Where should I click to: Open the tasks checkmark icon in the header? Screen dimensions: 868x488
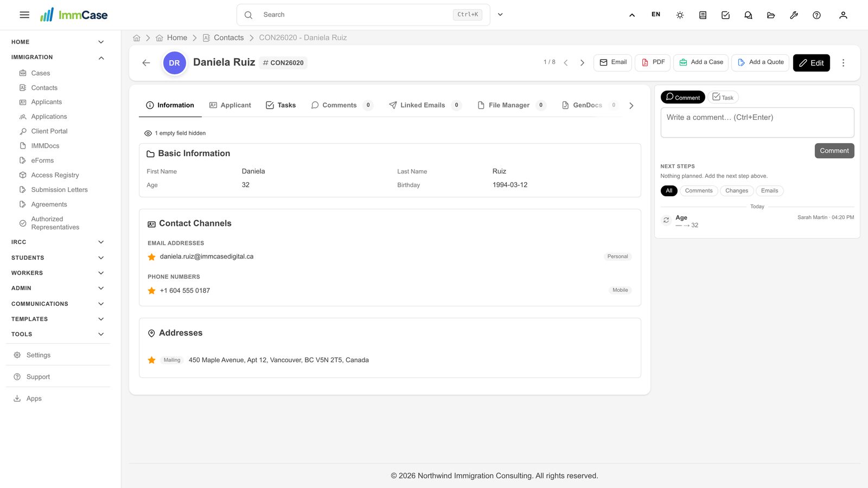(725, 15)
